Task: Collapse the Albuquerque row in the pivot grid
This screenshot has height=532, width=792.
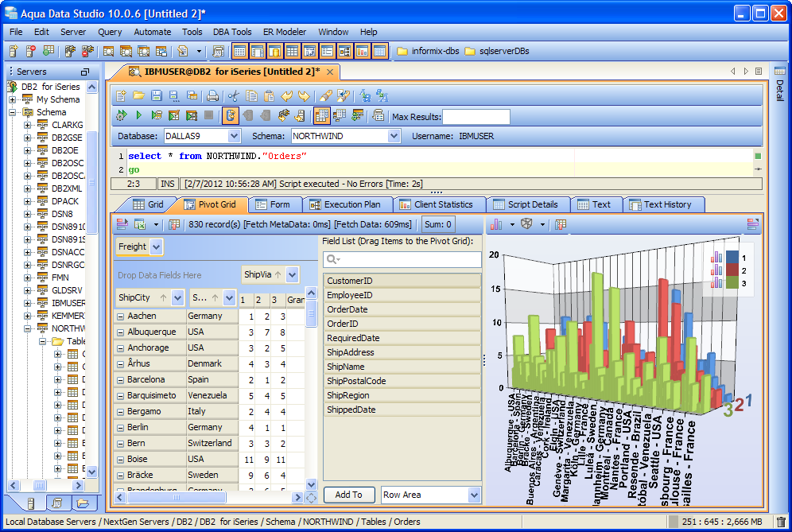Action: 121,332
